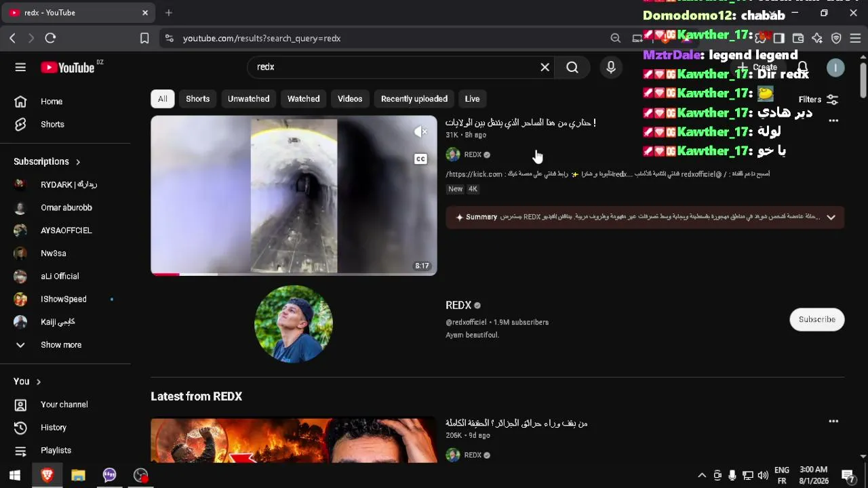868x488 pixels.
Task: Show Recently uploaded results
Action: (x=414, y=99)
